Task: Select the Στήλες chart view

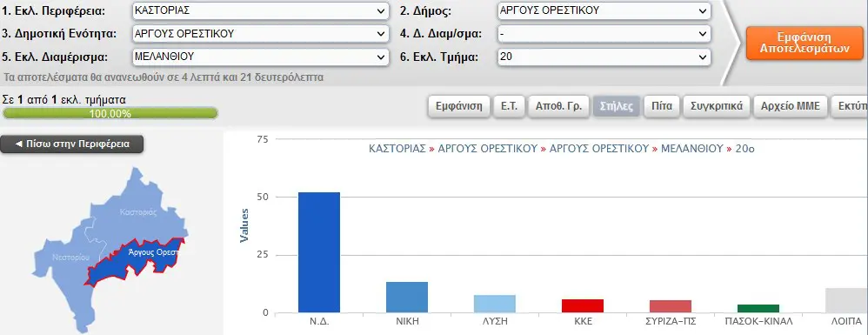Action: (x=616, y=106)
